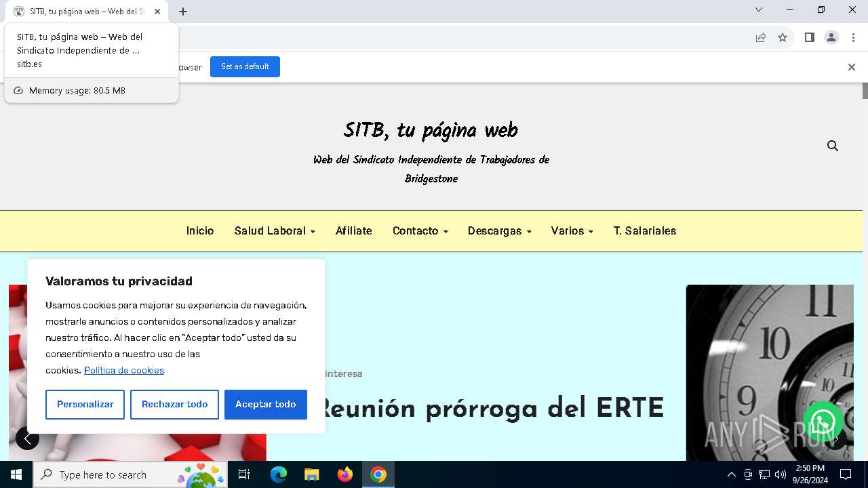
Task: Click Rechazar todo button
Action: coord(174,404)
